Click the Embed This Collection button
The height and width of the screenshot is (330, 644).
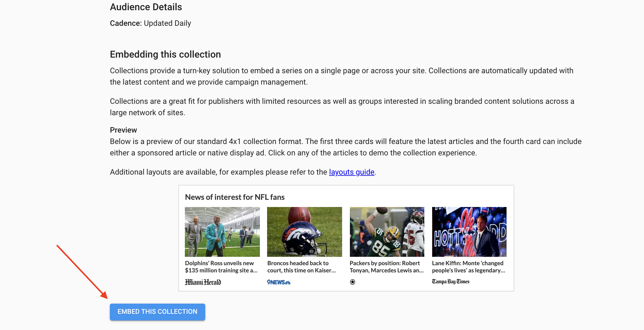pos(157,312)
